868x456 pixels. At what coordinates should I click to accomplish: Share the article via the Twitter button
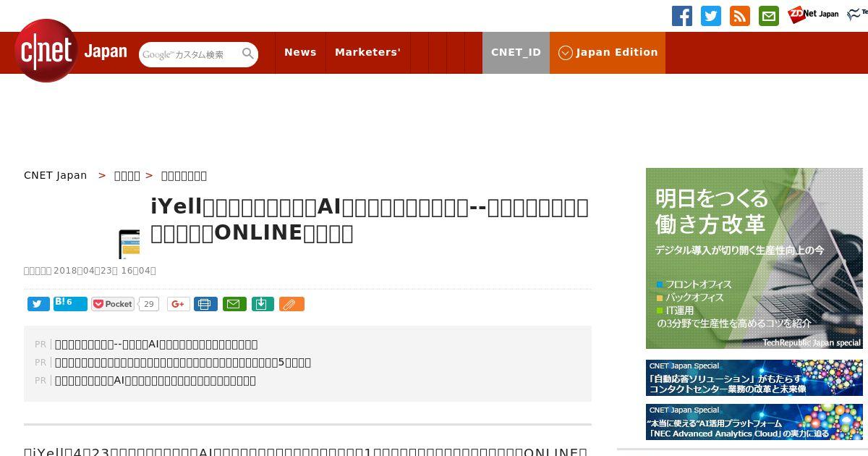click(38, 304)
